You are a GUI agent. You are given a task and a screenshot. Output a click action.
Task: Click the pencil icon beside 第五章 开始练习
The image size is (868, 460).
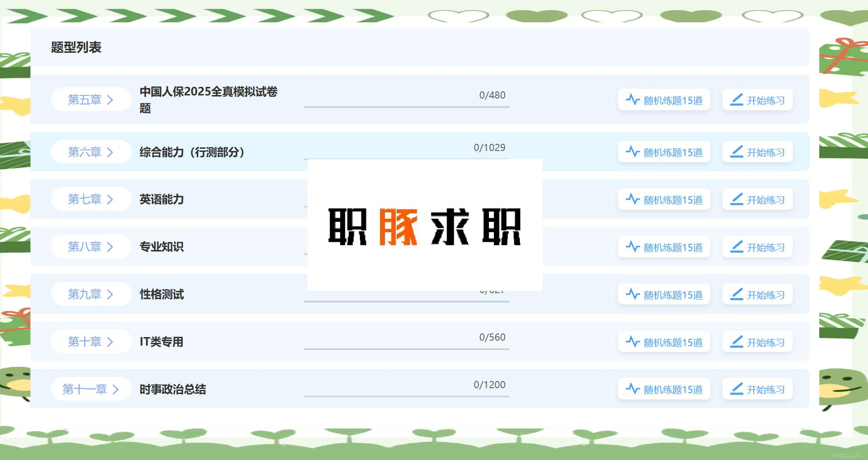tap(736, 100)
